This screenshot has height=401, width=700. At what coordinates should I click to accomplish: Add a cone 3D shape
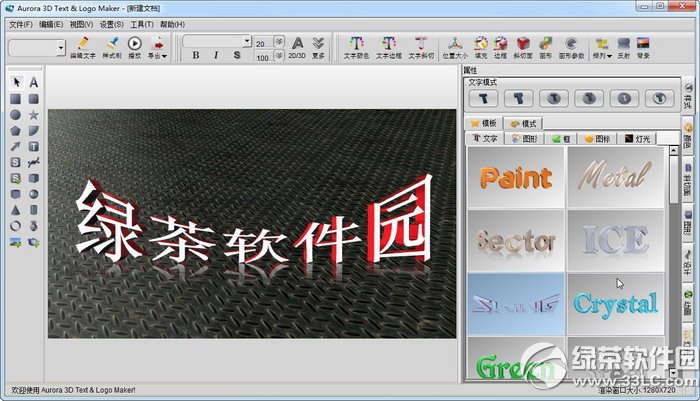(16, 210)
